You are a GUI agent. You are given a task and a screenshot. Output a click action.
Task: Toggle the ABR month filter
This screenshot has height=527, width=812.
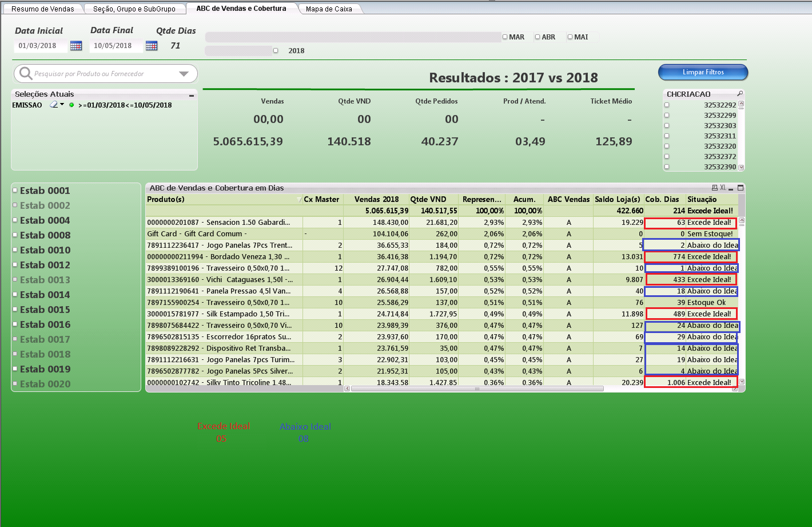(x=538, y=37)
